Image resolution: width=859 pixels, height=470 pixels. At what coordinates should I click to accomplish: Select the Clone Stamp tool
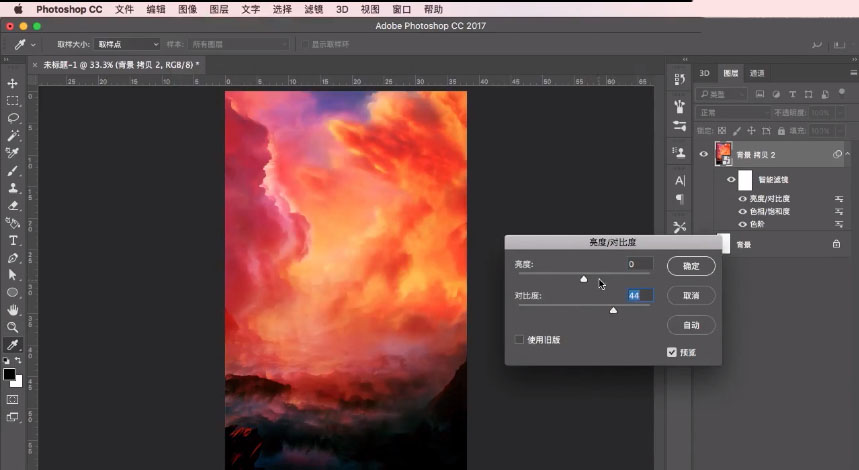pyautogui.click(x=12, y=188)
